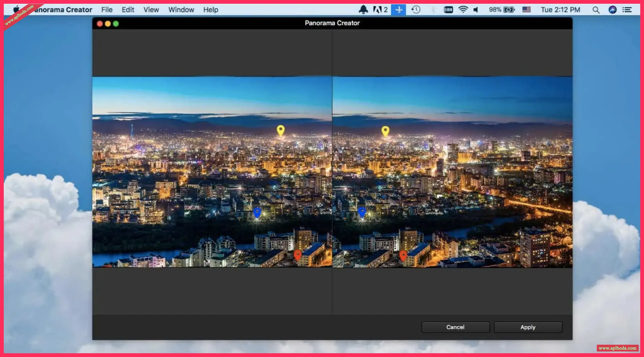The width and height of the screenshot is (644, 357).
Task: Click the highlighted scissors menu bar icon
Action: pos(398,10)
